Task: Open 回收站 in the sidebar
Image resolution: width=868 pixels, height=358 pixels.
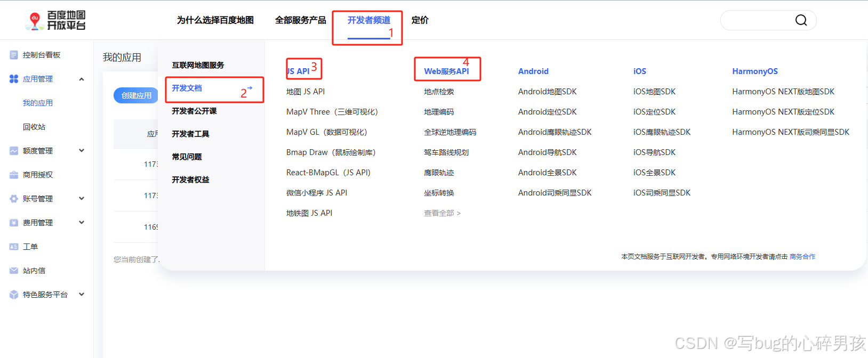Action: pyautogui.click(x=34, y=127)
